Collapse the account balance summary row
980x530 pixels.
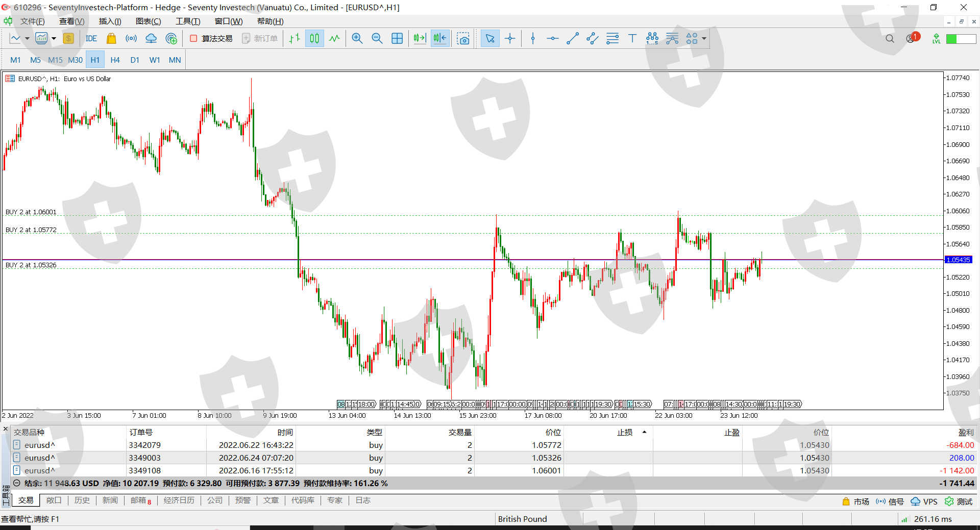[x=16, y=483]
